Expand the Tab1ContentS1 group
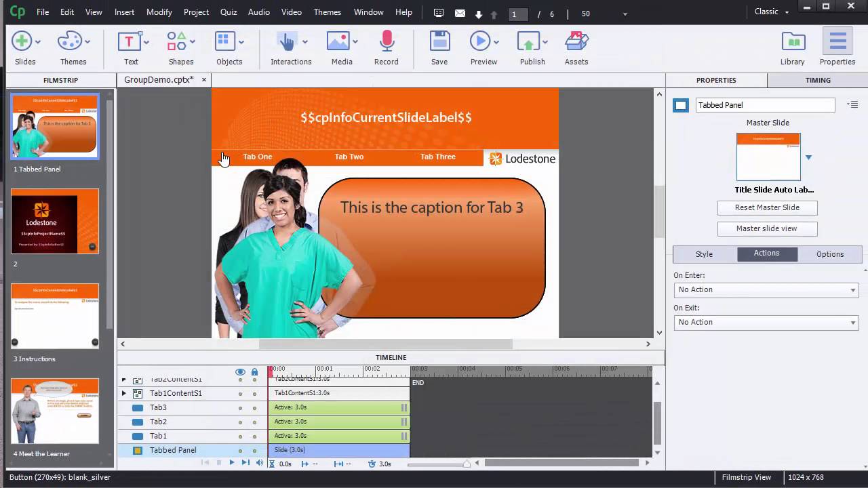868x488 pixels. [123, 393]
